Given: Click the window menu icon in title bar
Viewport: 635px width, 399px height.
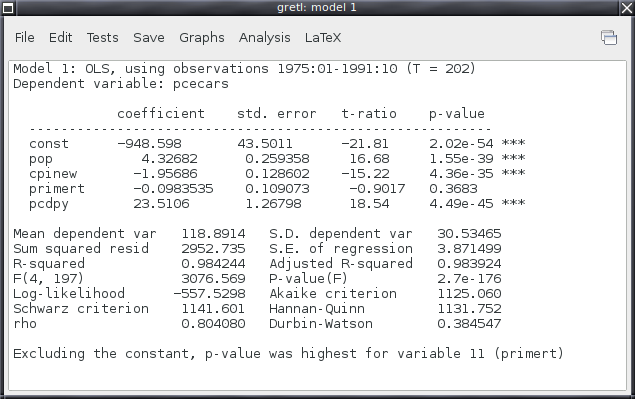Looking at the screenshot, I should 8,8.
